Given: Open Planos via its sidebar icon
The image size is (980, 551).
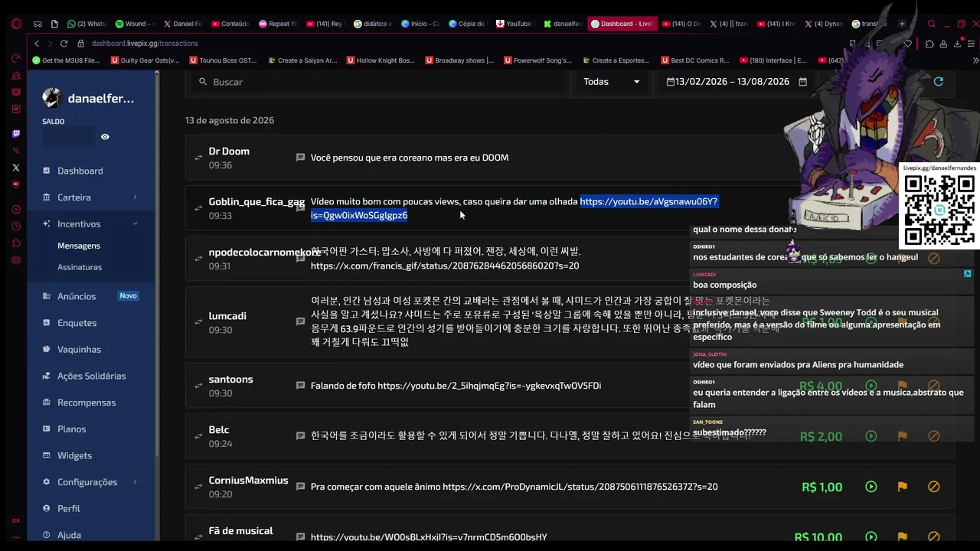Looking at the screenshot, I should (47, 429).
